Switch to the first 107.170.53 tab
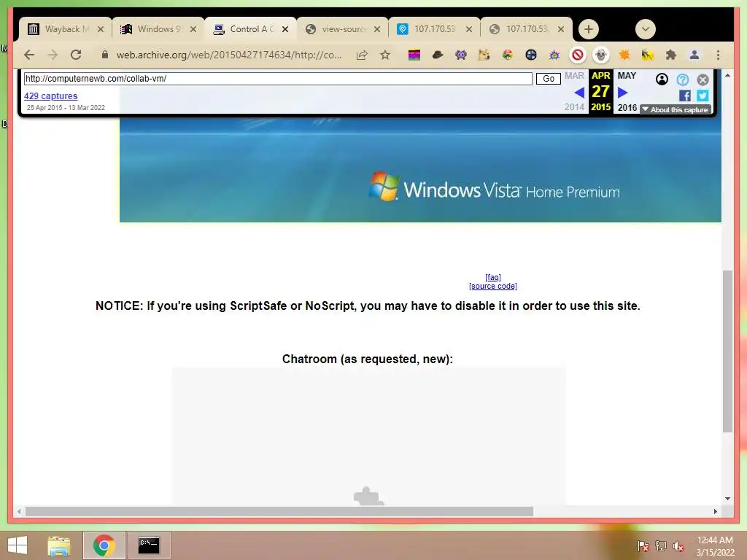Image resolution: width=747 pixels, height=560 pixels. [435, 29]
